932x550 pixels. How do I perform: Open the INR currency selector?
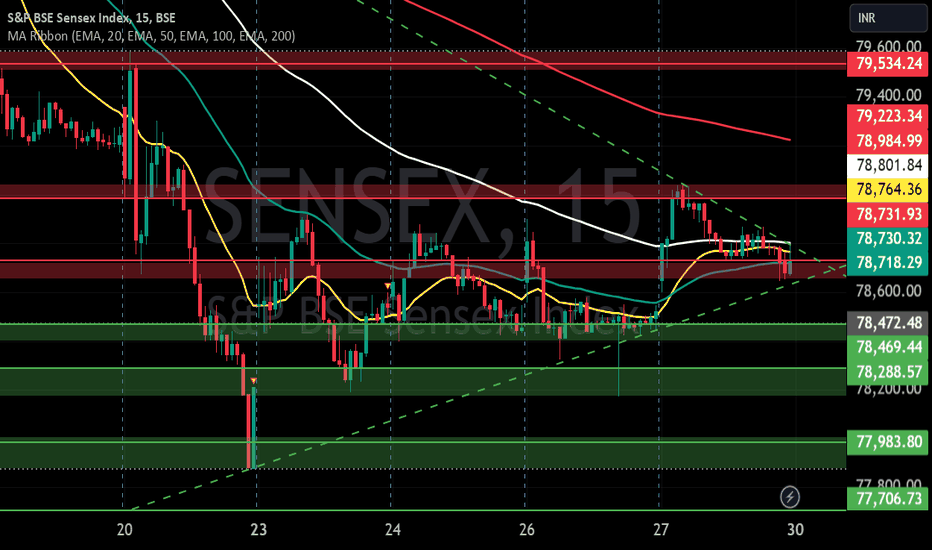pos(888,18)
